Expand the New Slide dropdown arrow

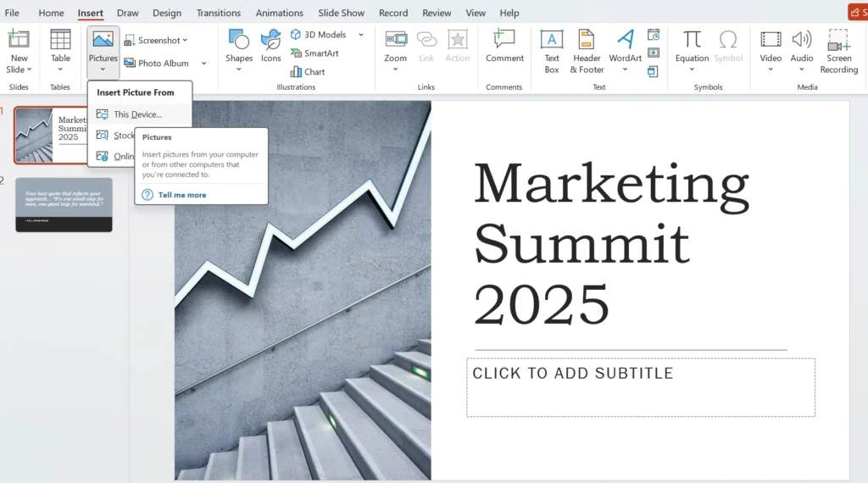coord(29,69)
